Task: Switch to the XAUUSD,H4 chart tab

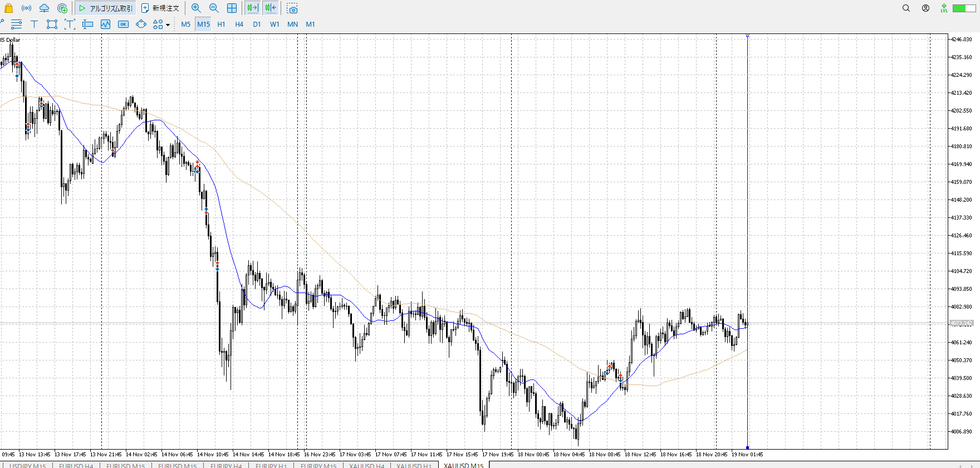Action: 366,465
